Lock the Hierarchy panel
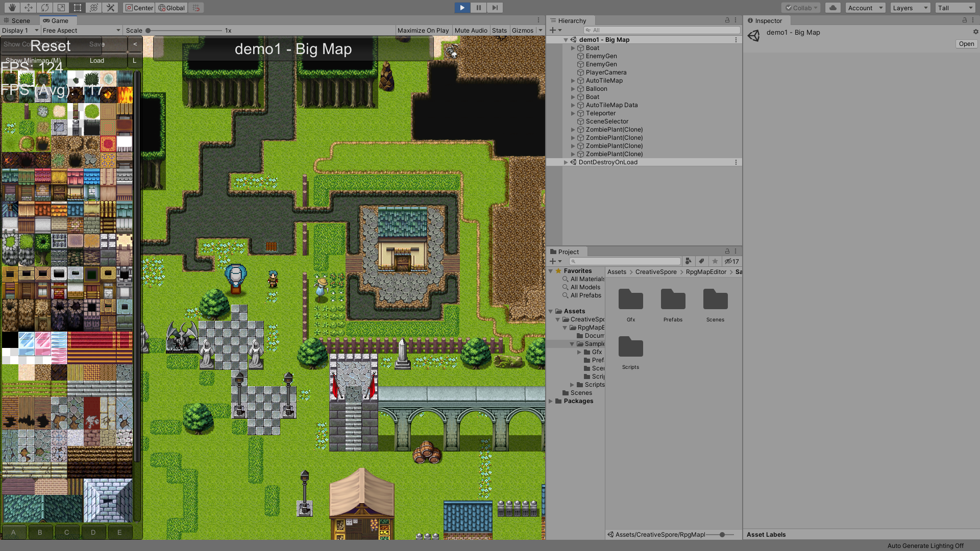Screen dimensions: 980x551 point(727,20)
